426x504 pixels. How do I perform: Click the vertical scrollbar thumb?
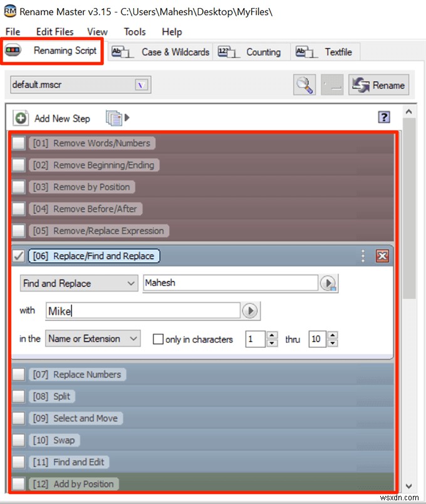409,208
